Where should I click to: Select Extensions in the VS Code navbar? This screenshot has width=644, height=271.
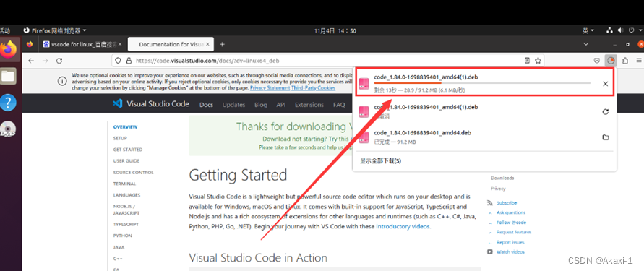[309, 105]
